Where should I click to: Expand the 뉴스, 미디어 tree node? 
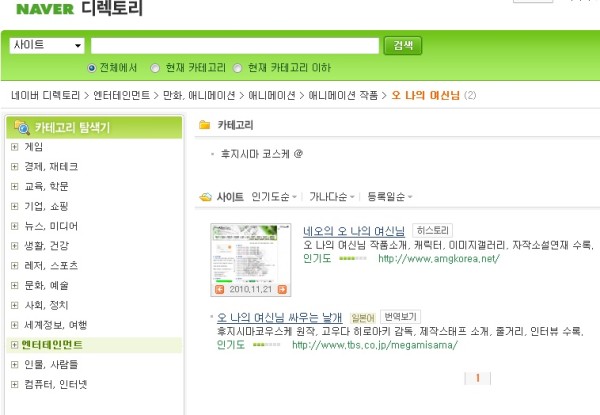[x=15, y=226]
